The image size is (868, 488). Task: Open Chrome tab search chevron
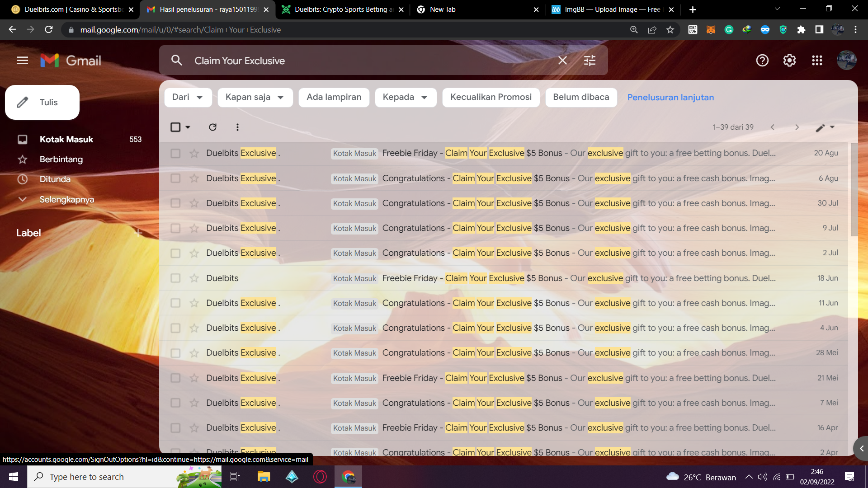(778, 9)
